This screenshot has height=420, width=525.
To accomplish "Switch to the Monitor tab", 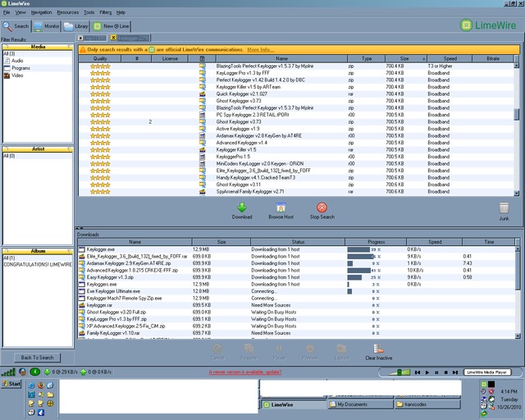I will click(46, 26).
